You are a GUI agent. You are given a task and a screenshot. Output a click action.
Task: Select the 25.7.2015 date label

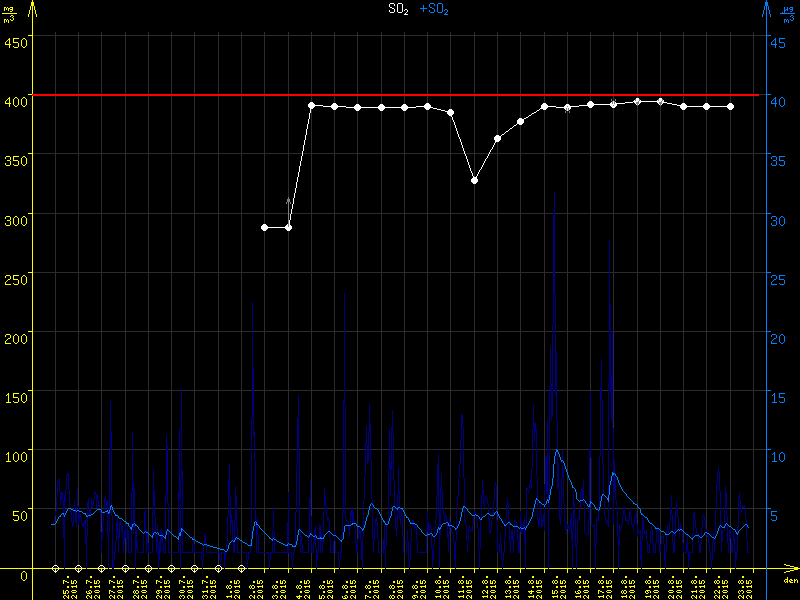coord(68,585)
